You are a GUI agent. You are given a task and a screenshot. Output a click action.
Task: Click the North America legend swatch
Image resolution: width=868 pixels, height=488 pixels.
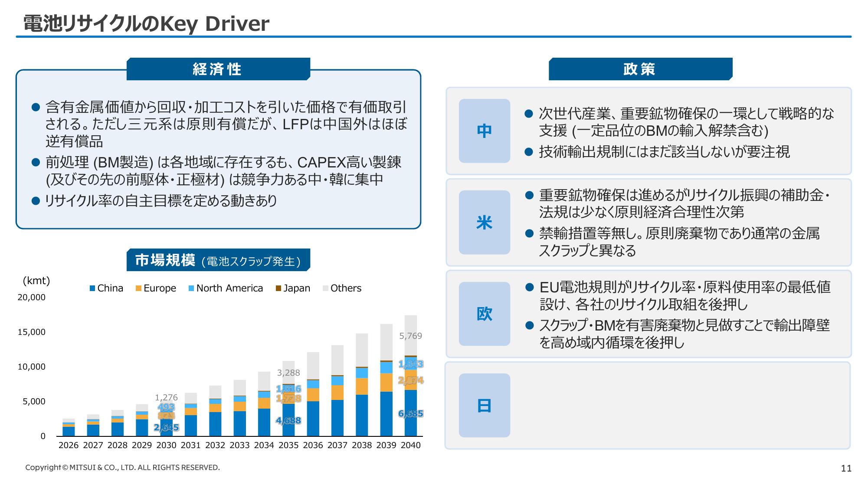click(191, 288)
